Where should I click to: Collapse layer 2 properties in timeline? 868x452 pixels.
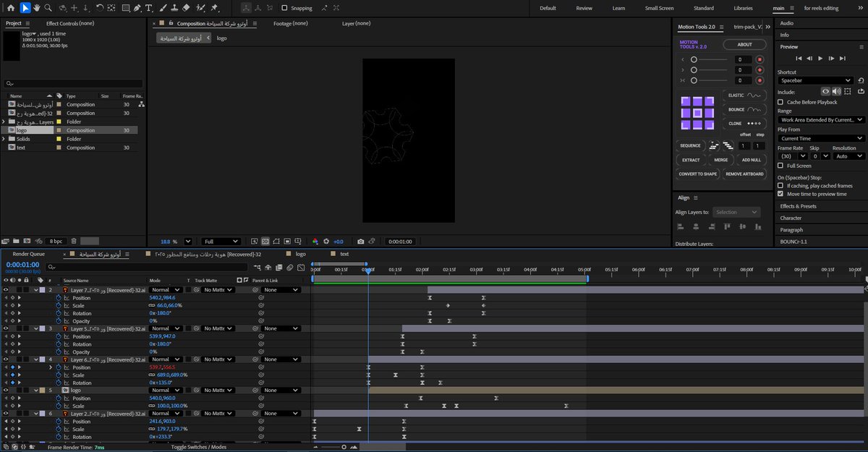pos(36,290)
